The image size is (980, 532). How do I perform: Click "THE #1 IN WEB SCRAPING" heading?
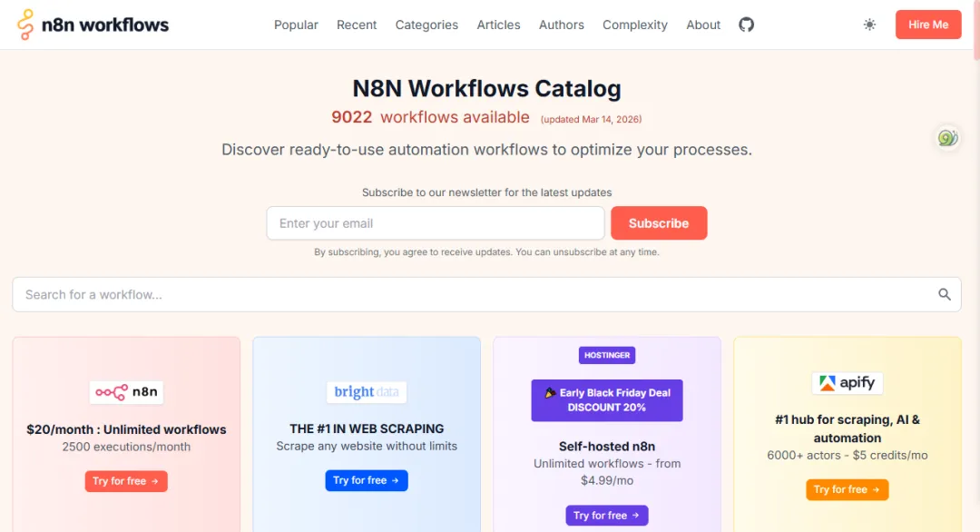[367, 429]
